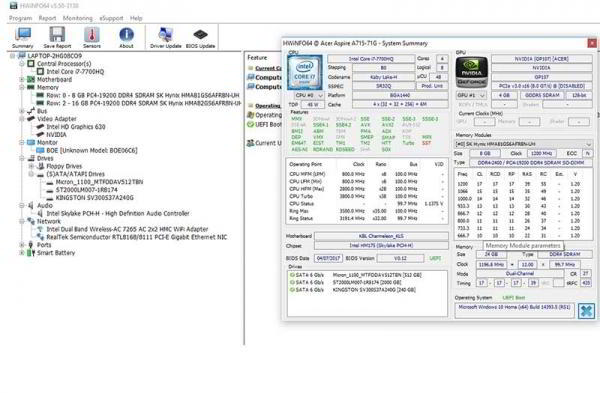Click the blue X icon beside OS field
The height and width of the screenshot is (393, 600).
point(586,310)
